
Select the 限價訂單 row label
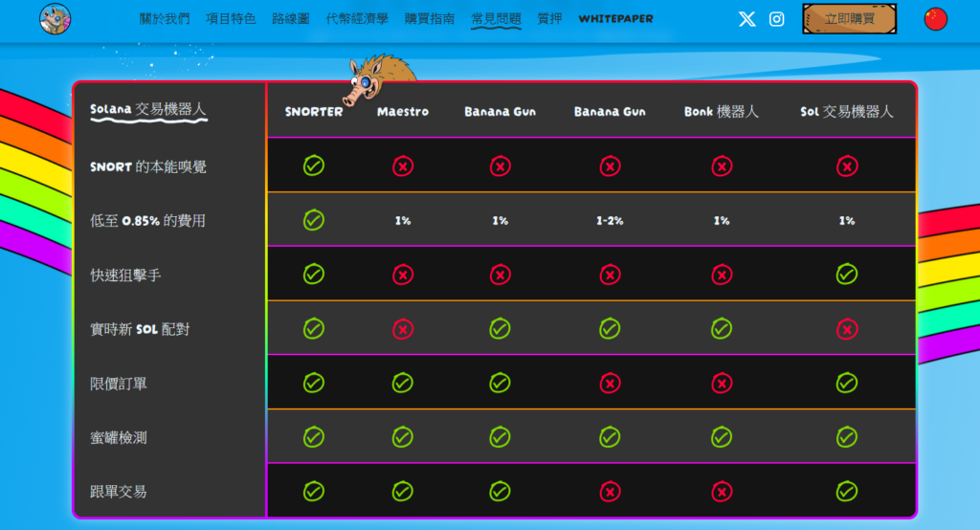click(118, 383)
